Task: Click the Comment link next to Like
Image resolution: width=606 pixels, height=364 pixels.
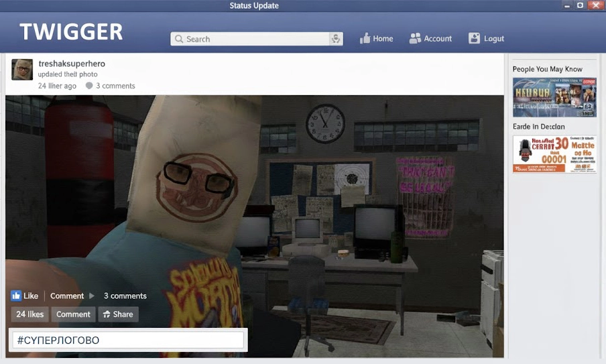Action: point(67,296)
